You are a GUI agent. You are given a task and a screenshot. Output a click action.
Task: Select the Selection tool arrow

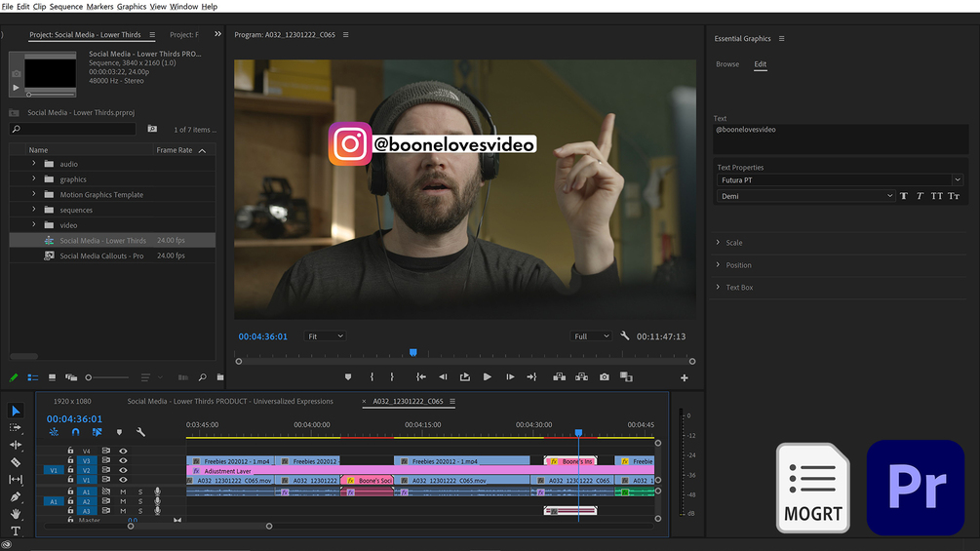click(17, 411)
